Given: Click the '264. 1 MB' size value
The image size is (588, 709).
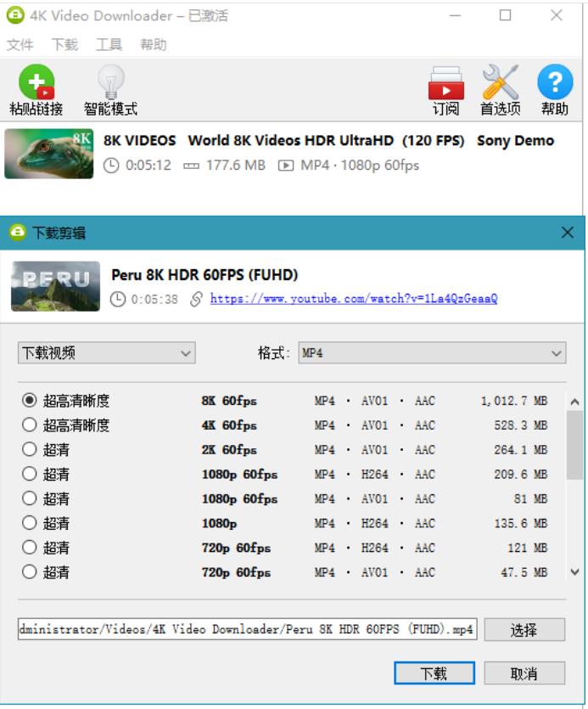Looking at the screenshot, I should tap(521, 449).
